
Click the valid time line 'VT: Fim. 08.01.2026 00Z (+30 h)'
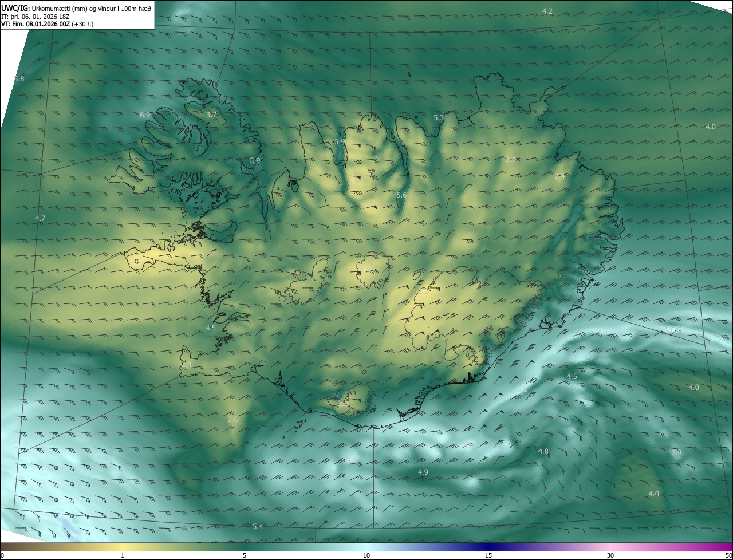(48, 24)
